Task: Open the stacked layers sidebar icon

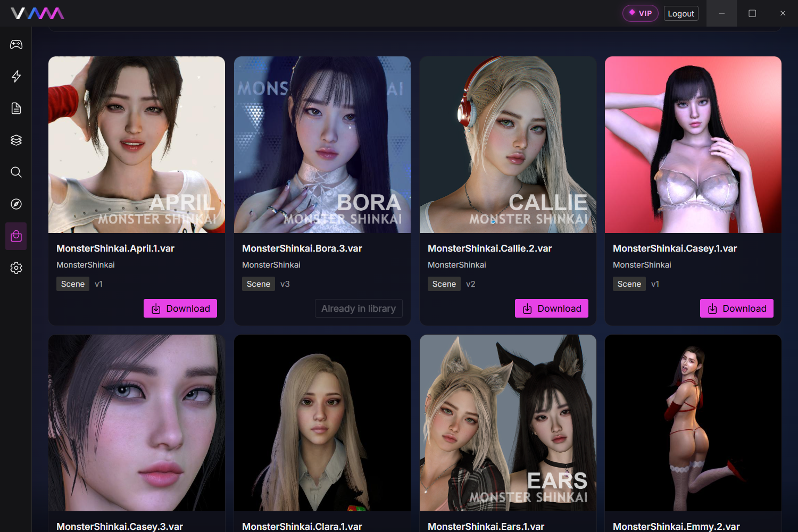Action: tap(16, 140)
